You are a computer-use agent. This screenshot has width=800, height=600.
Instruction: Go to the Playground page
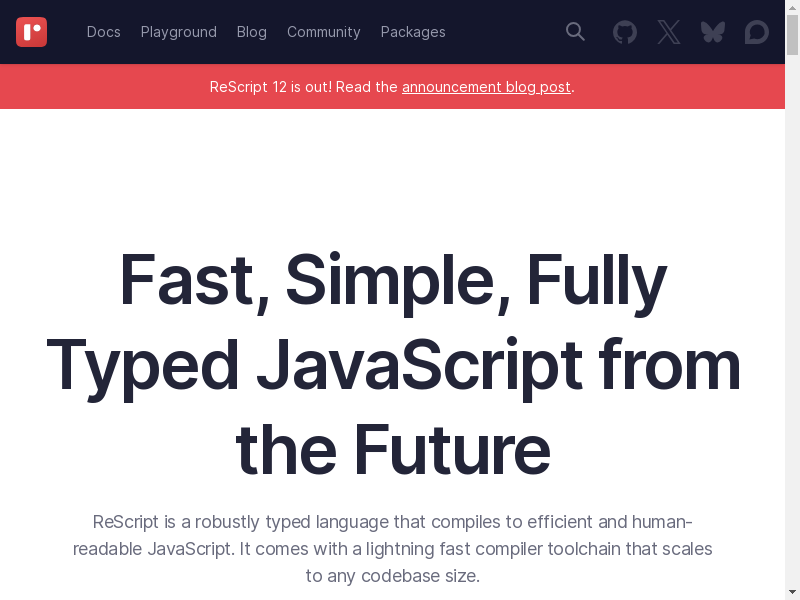coord(179,32)
